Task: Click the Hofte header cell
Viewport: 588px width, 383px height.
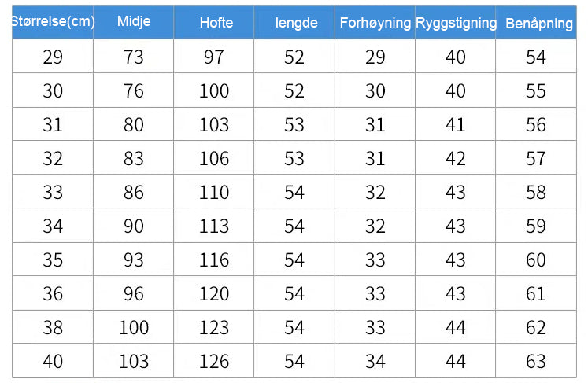Action: (216, 23)
